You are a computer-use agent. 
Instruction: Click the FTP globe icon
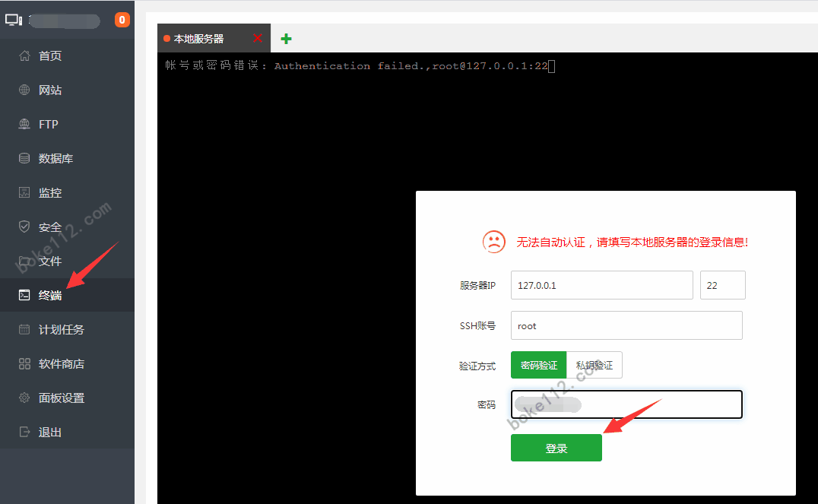[x=24, y=124]
